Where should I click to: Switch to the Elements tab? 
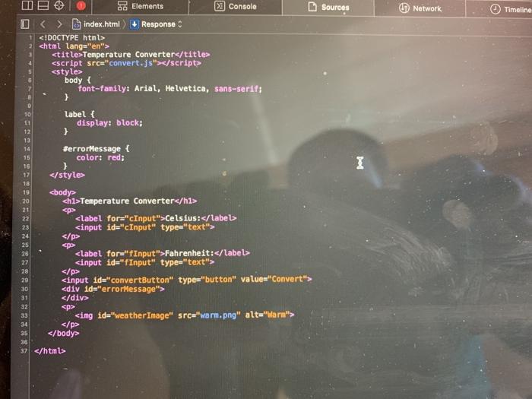[140, 6]
